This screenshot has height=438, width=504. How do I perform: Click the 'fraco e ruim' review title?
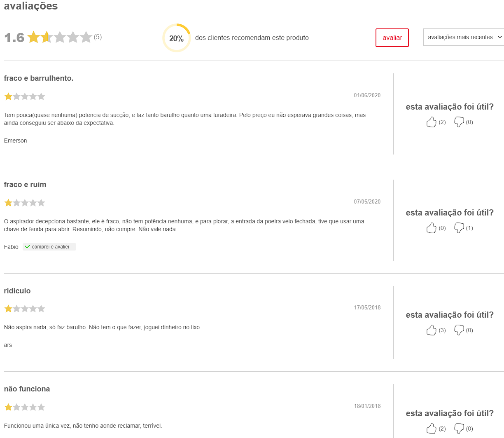click(x=25, y=185)
